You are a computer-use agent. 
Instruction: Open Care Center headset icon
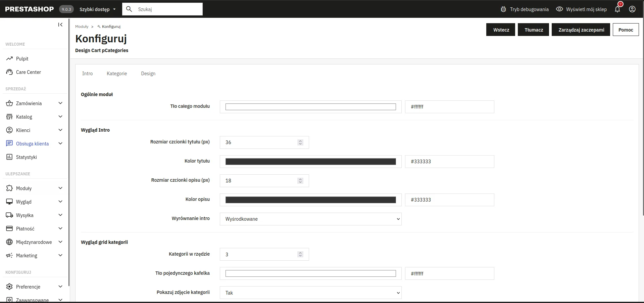(9, 72)
